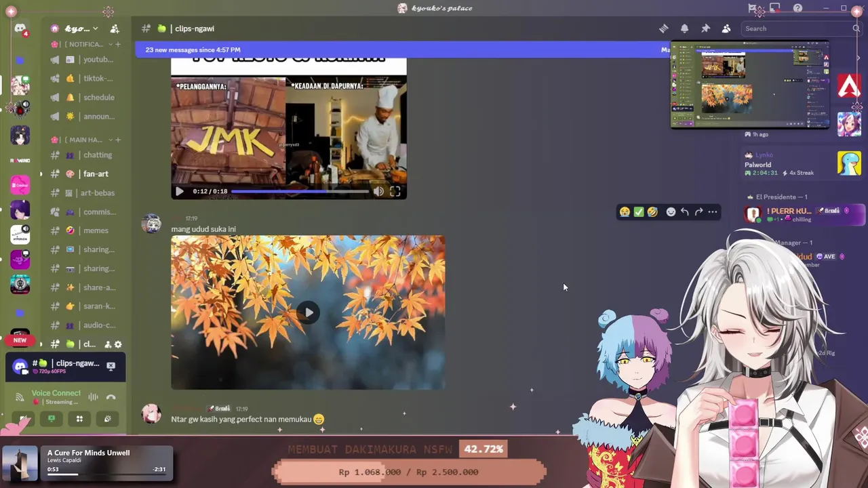Screen dimensions: 868x488
Task: Open the help question mark icon
Action: pos(797,8)
